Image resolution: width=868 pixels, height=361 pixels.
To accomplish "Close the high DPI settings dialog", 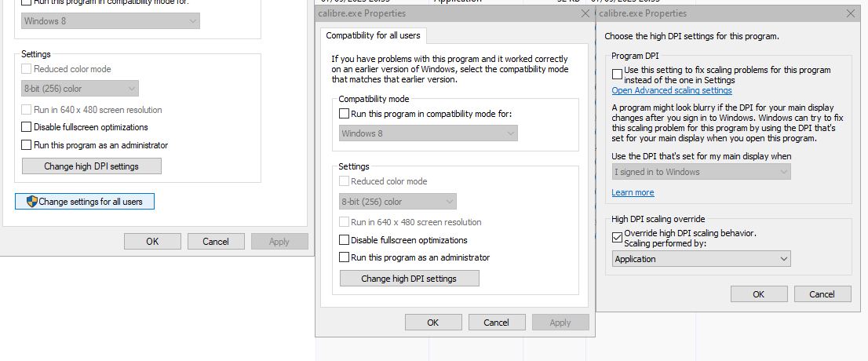I will (851, 13).
